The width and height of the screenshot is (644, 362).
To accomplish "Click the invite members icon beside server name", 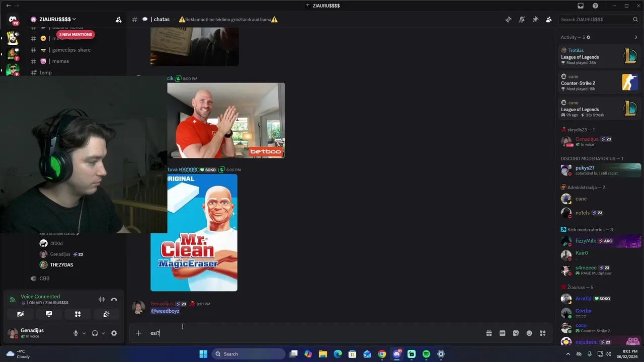I will click(118, 20).
